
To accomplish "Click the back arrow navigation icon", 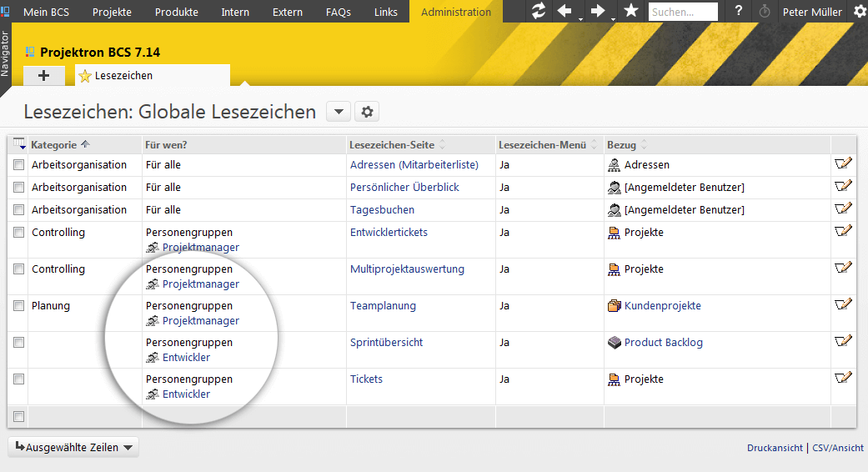I will (564, 11).
